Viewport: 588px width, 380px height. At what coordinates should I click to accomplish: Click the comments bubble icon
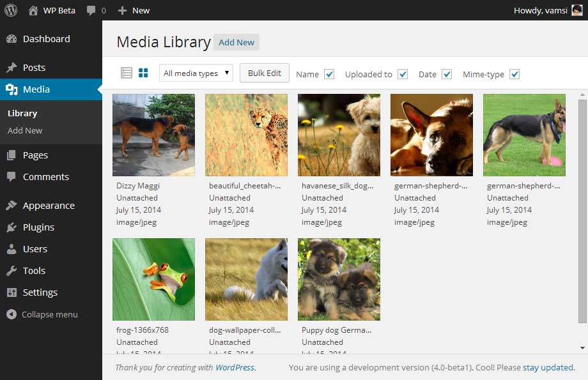pyautogui.click(x=89, y=10)
